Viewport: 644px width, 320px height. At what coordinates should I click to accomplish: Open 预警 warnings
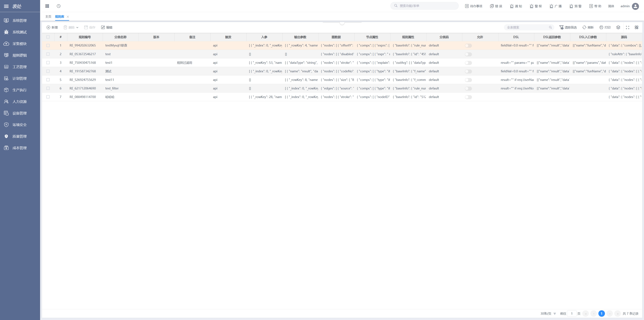[575, 6]
